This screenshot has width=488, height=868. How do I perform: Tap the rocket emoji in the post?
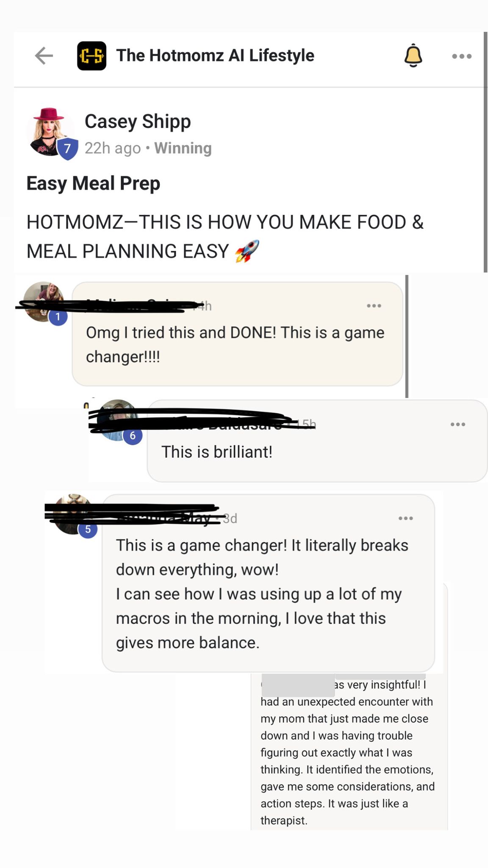coord(247,251)
